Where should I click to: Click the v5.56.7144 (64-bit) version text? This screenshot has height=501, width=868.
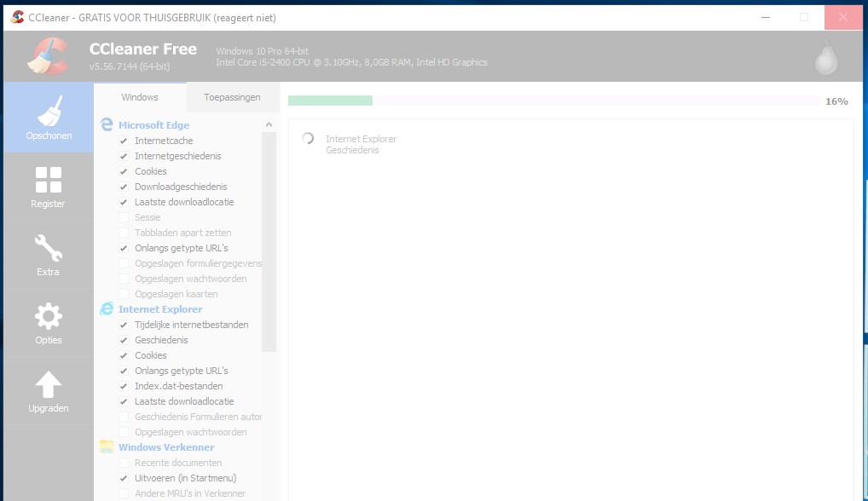130,66
